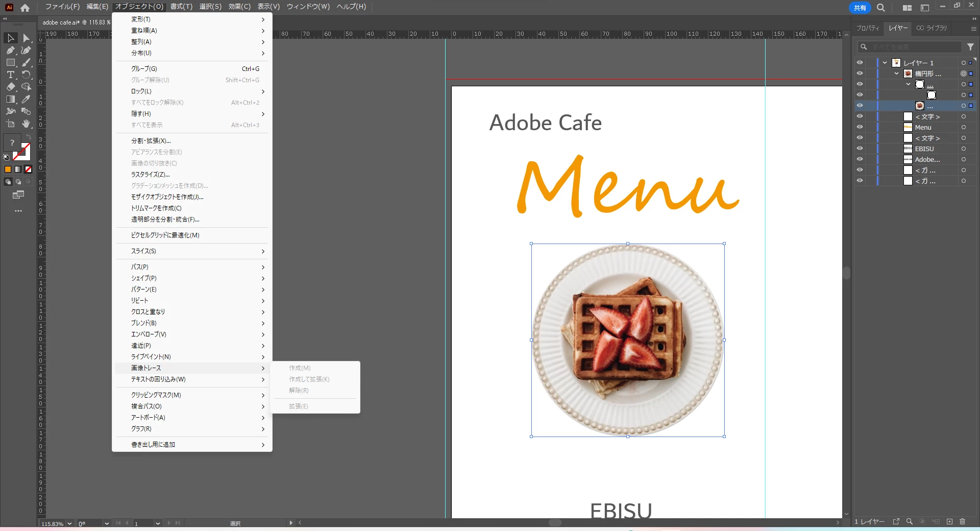Click the Gradient mode swatch
This screenshot has width=980, height=531.
coord(18,170)
